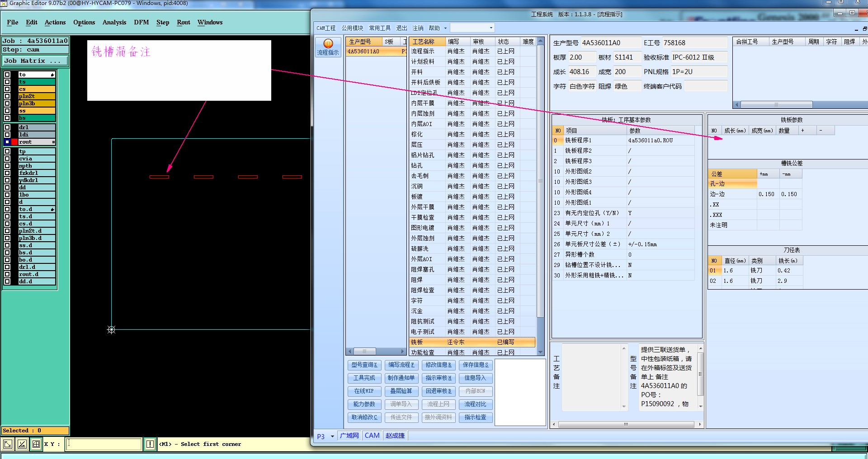Open the CAM工程 menu

326,28
